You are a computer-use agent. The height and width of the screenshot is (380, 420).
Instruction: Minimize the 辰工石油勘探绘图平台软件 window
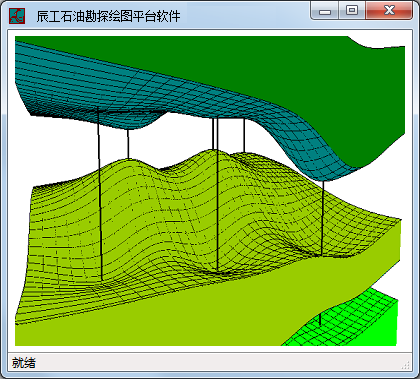tap(325, 11)
